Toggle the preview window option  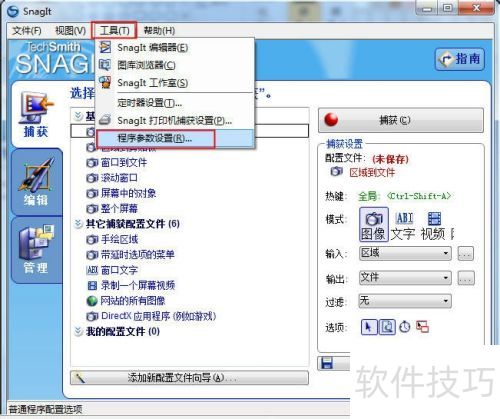coord(387,327)
